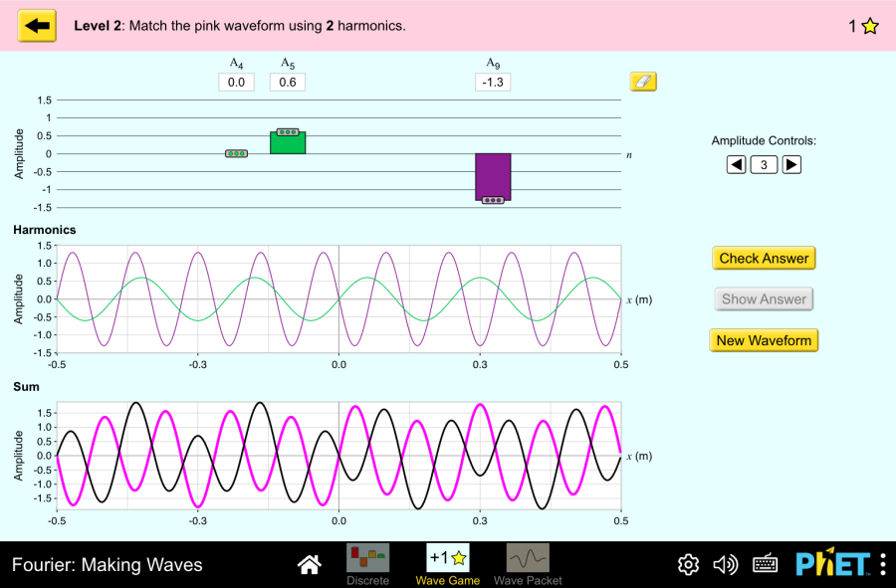Image resolution: width=896 pixels, height=588 pixels.
Task: Click the eraser icon to reset amplitudes
Action: [x=642, y=81]
